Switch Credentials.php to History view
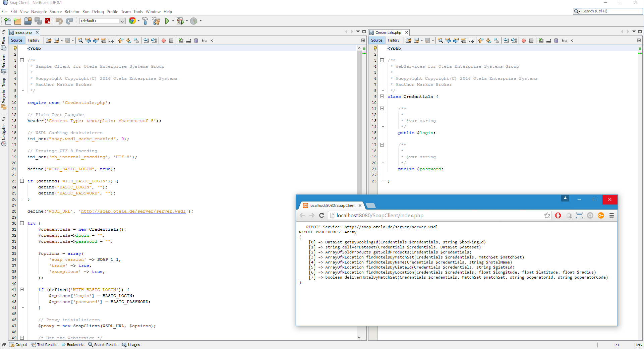The width and height of the screenshot is (644, 349). [394, 40]
